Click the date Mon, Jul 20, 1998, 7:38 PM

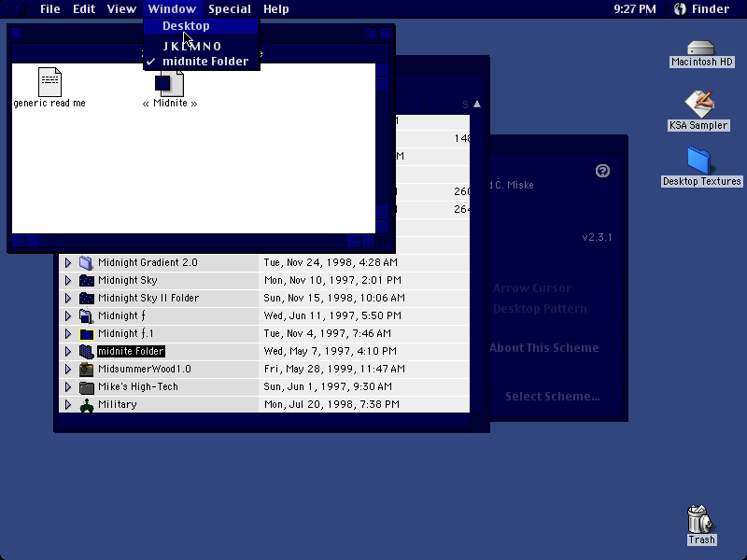coord(331,404)
